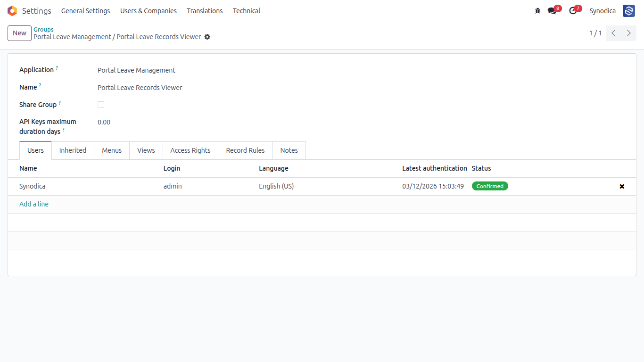This screenshot has height=362, width=644.
Task: Open the Users & Companies menu
Action: [149, 11]
